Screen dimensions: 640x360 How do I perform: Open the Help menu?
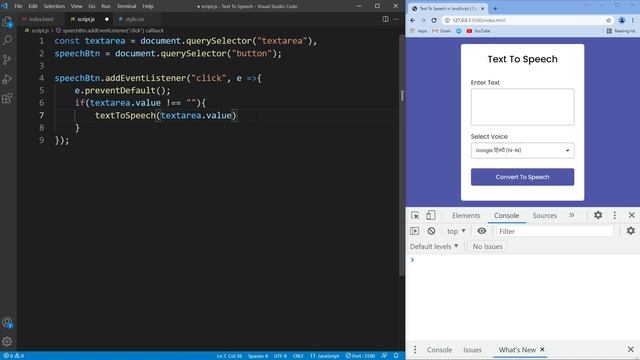coord(148,6)
